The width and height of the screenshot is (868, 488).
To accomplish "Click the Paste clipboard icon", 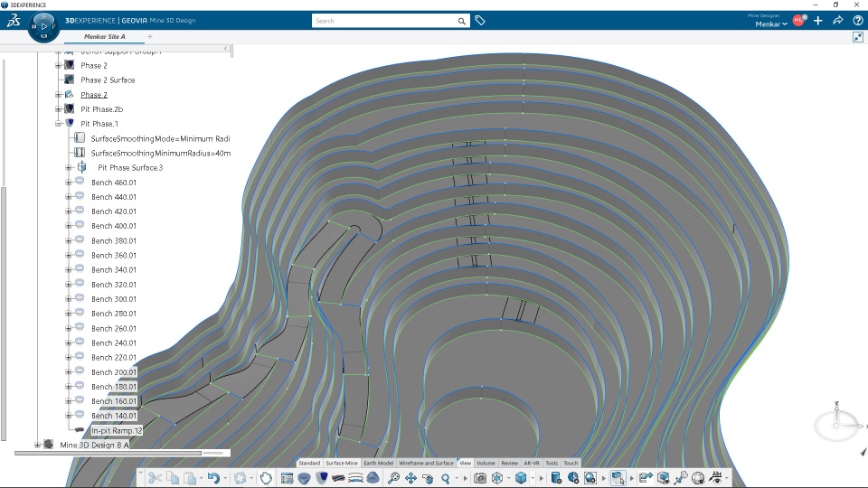I will [x=190, y=478].
